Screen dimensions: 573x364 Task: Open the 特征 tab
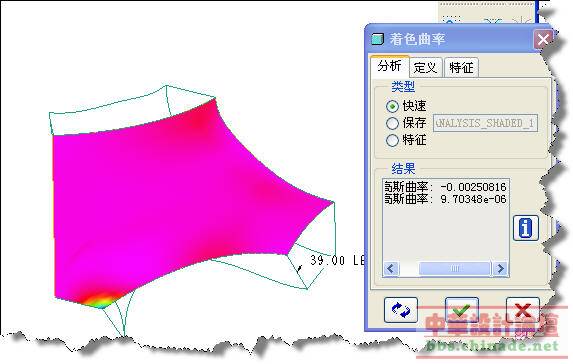pyautogui.click(x=461, y=68)
